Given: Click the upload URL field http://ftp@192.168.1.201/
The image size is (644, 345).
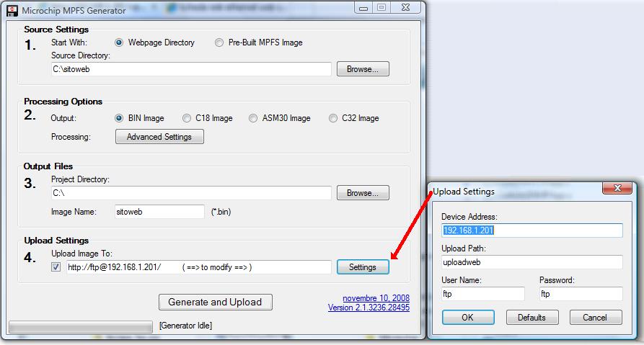Looking at the screenshot, I should [199, 267].
